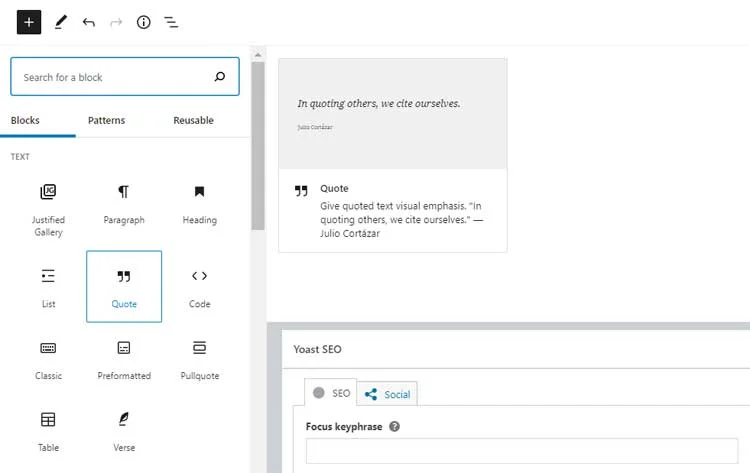Screen dimensions: 750x473
Task: Open the Social tab in Yoast SEO
Action: (x=387, y=394)
